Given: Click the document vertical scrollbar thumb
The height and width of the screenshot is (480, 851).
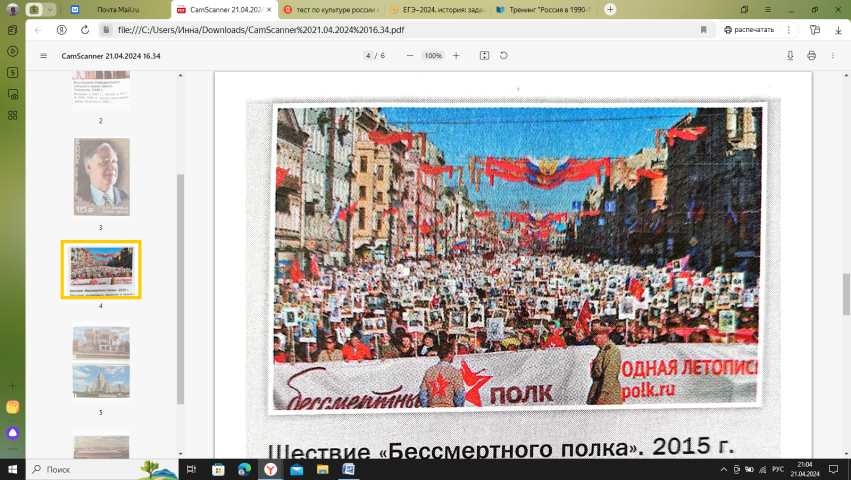Looking at the screenshot, I should [846, 294].
